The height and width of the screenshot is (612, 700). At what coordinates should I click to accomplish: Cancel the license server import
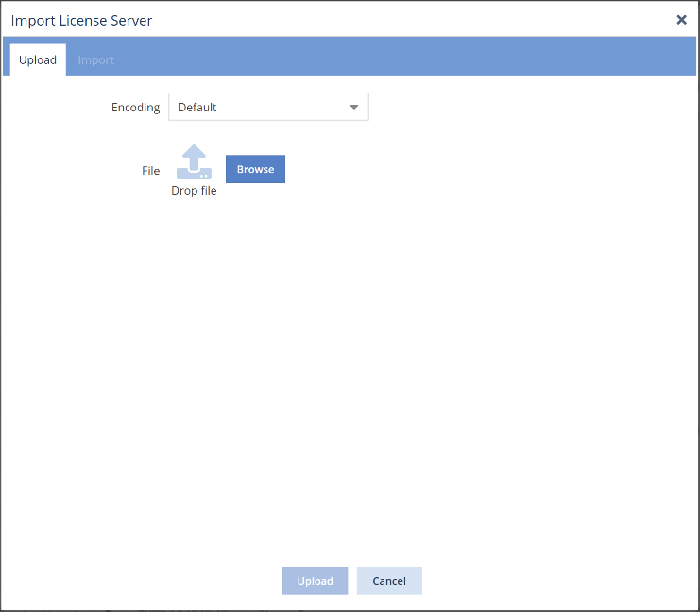pos(389,581)
